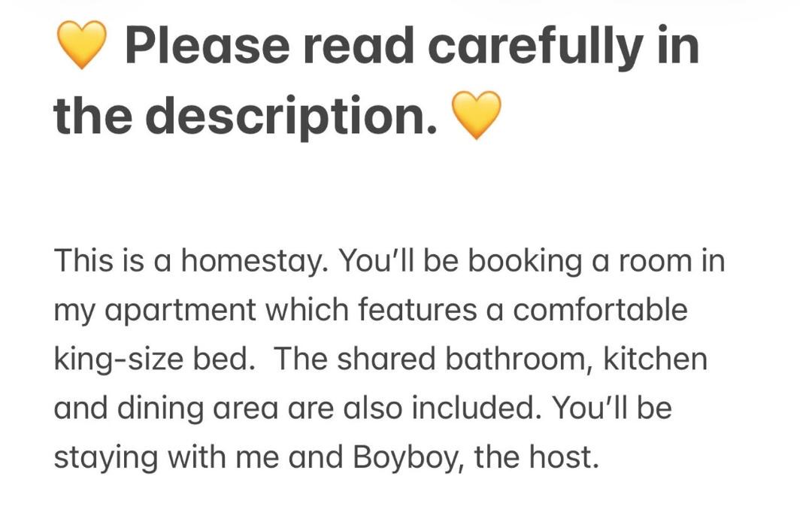Click the word "kitchen" in the paragraph

(655, 360)
